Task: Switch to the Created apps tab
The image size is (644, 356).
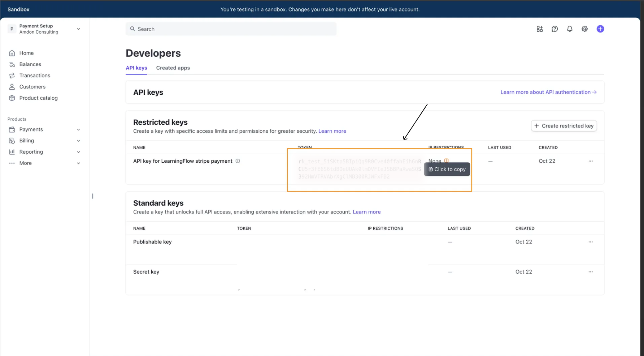Action: 173,68
